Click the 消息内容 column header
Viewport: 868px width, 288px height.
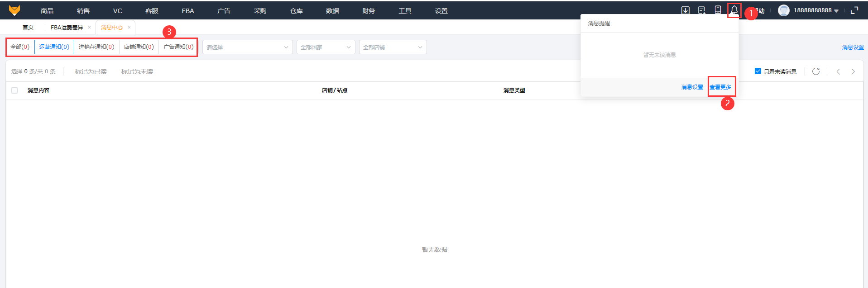pos(38,90)
